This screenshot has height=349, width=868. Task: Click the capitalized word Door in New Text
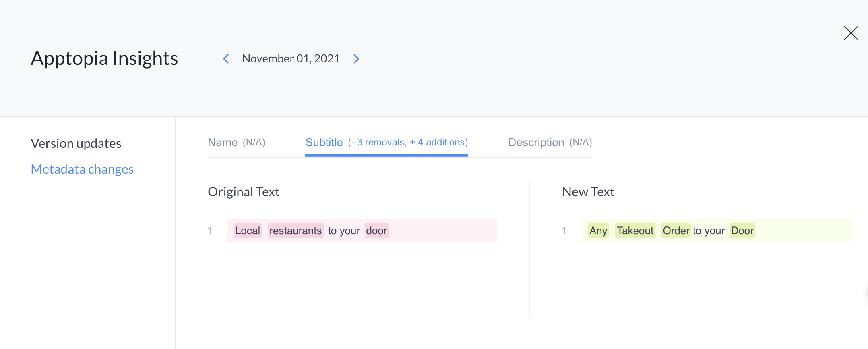point(742,231)
